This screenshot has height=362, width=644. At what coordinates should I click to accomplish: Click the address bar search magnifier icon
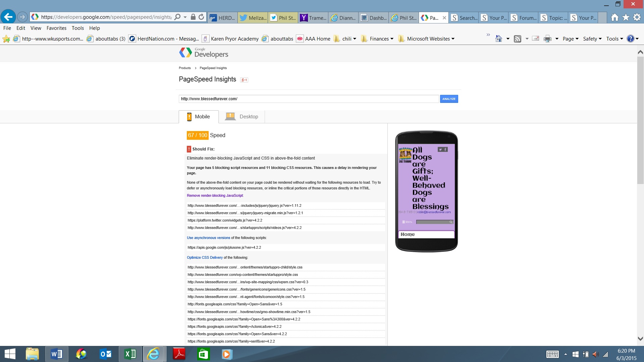[177, 17]
